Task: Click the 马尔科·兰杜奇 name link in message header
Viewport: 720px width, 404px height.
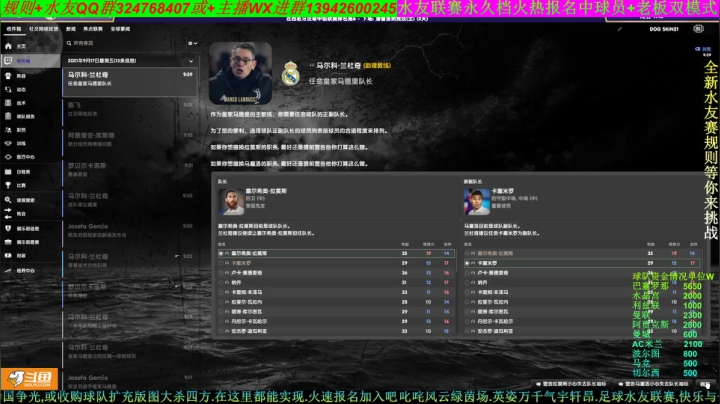Action: 339,66
